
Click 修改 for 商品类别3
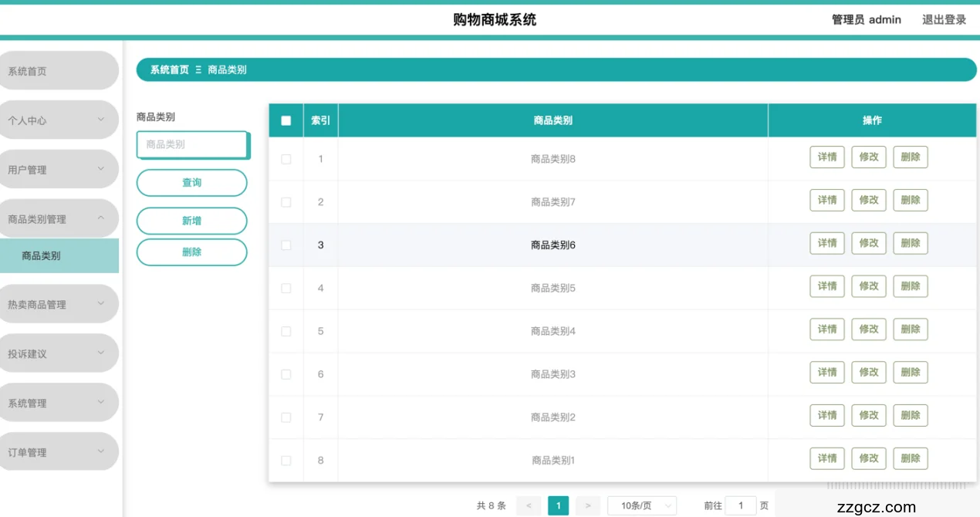click(x=868, y=373)
